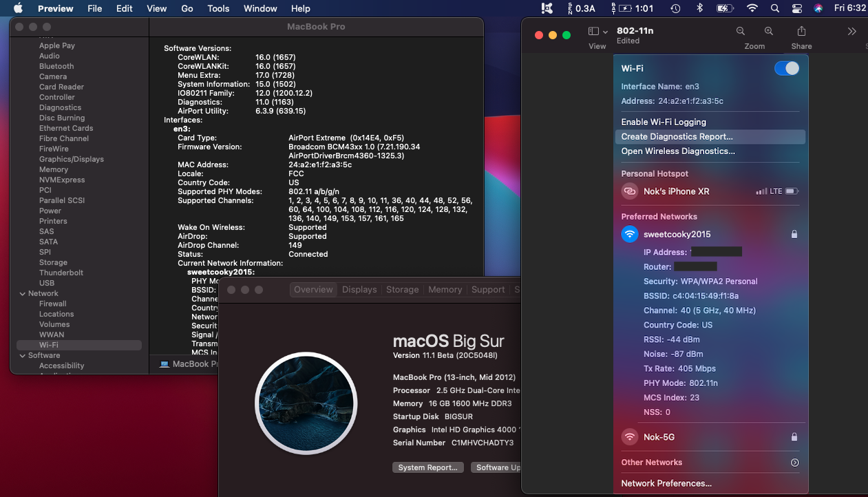Open the File menu
Image resolution: width=868 pixels, height=497 pixels.
click(x=95, y=8)
